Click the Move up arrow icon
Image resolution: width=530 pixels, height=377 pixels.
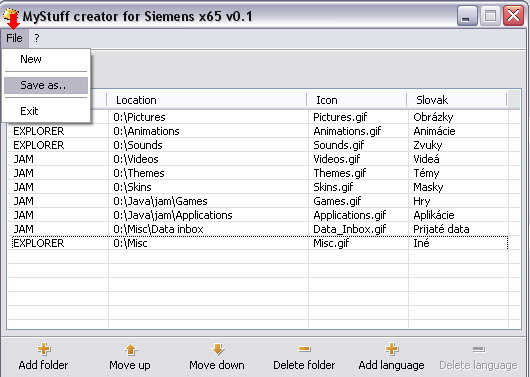pos(130,350)
